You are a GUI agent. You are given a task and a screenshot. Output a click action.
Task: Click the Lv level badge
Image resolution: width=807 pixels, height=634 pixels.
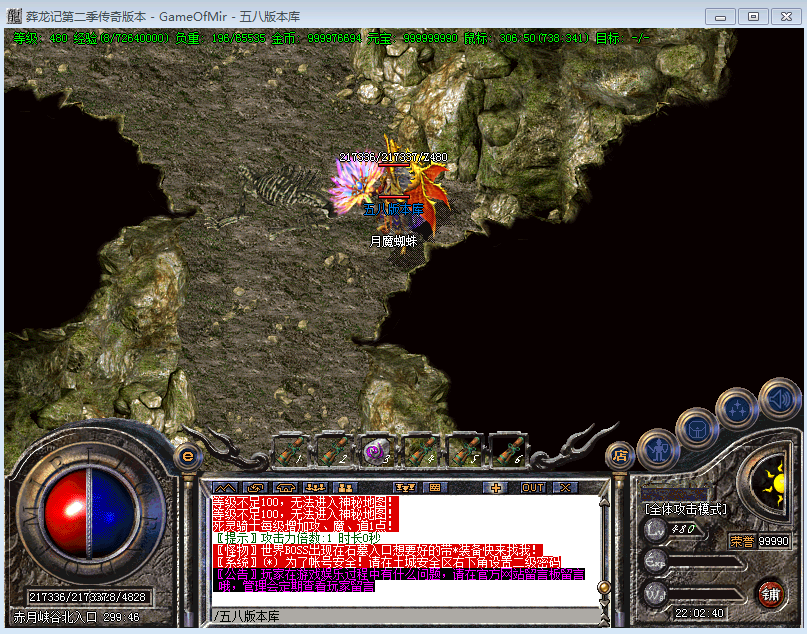click(x=656, y=529)
